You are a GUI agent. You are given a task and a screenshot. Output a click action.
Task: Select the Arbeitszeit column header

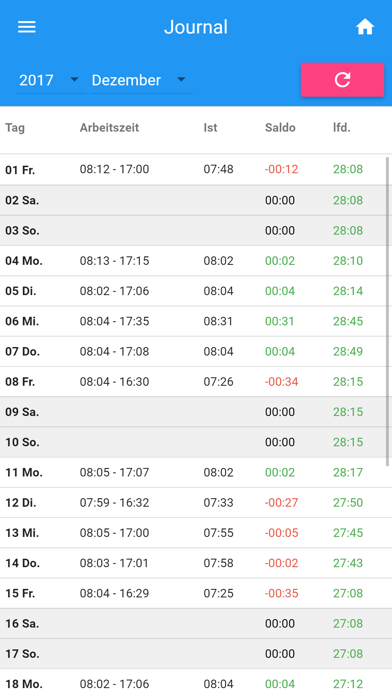pos(109,128)
